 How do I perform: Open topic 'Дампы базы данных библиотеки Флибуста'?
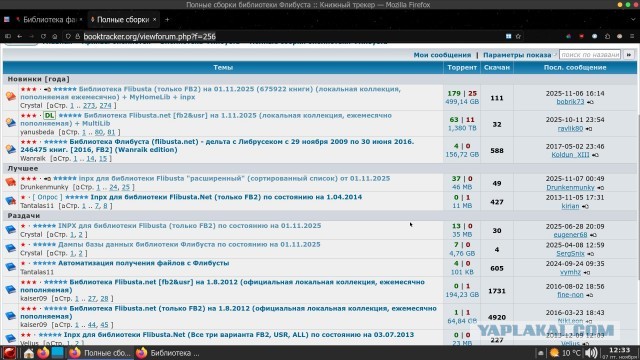coord(189,244)
